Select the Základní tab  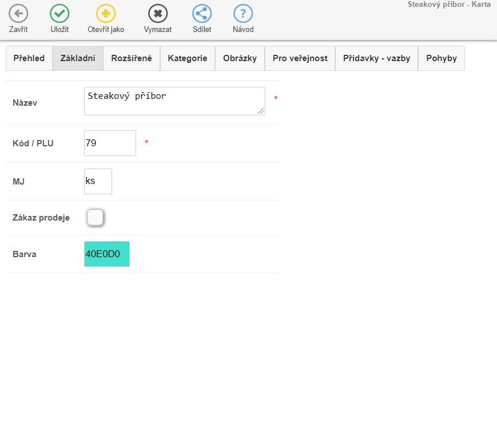78,58
